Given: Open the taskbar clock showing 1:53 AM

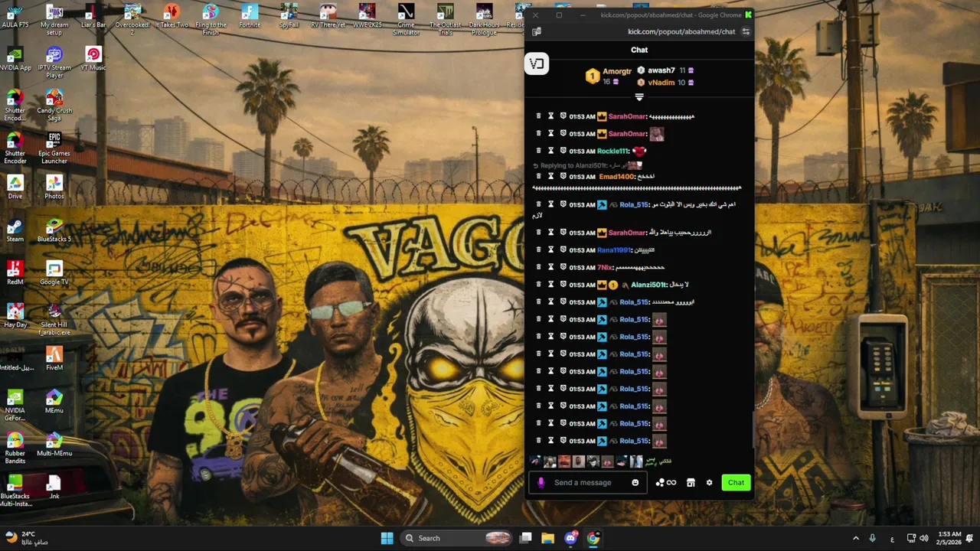Looking at the screenshot, I should [948, 538].
